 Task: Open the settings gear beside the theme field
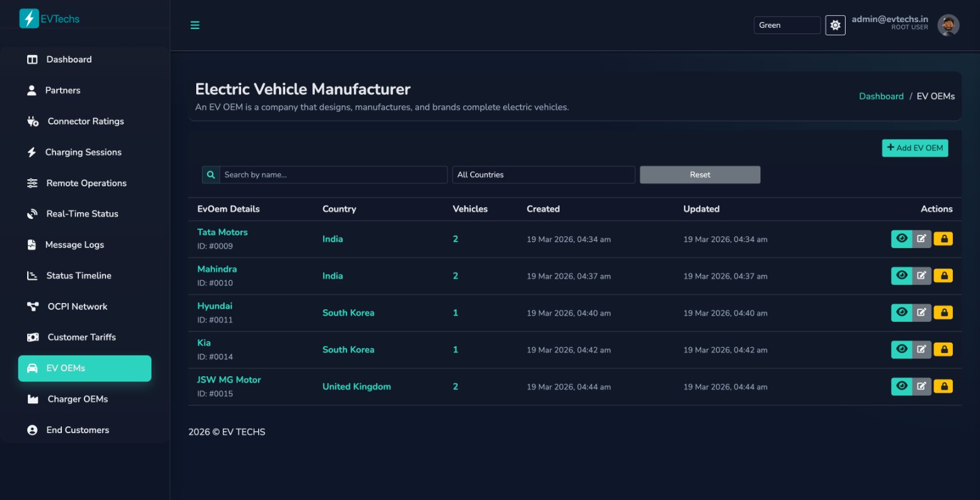tap(835, 25)
